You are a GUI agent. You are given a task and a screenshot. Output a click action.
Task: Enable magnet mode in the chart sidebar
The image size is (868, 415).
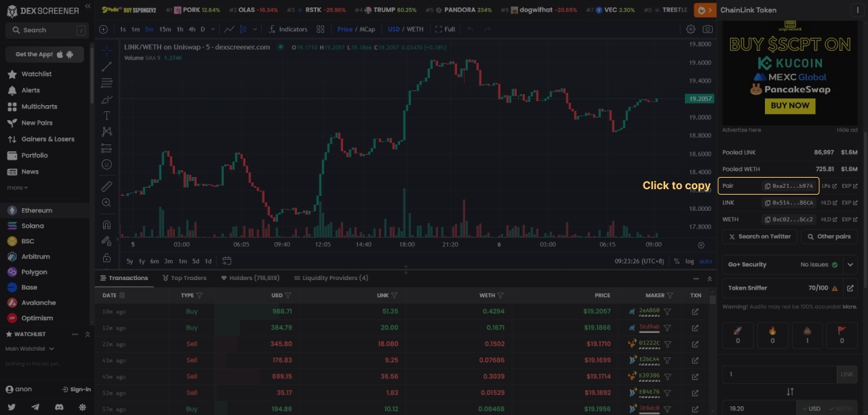coord(106,224)
